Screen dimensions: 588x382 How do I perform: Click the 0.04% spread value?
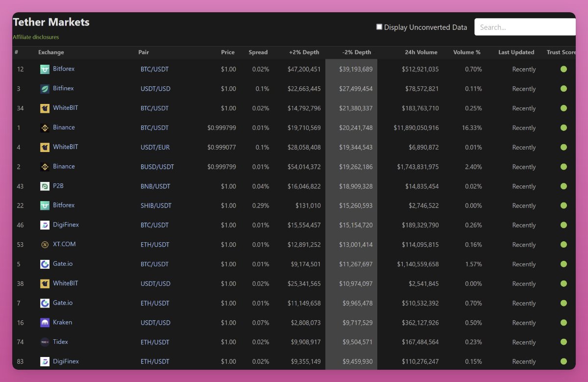(261, 186)
